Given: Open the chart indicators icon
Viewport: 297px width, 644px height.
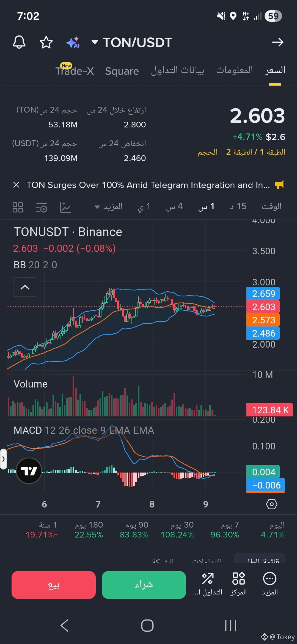Looking at the screenshot, I should 65,207.
